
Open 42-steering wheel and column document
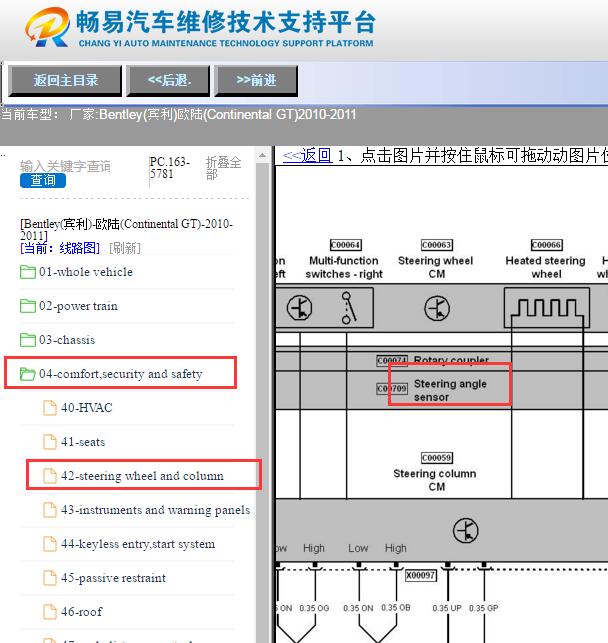(142, 476)
